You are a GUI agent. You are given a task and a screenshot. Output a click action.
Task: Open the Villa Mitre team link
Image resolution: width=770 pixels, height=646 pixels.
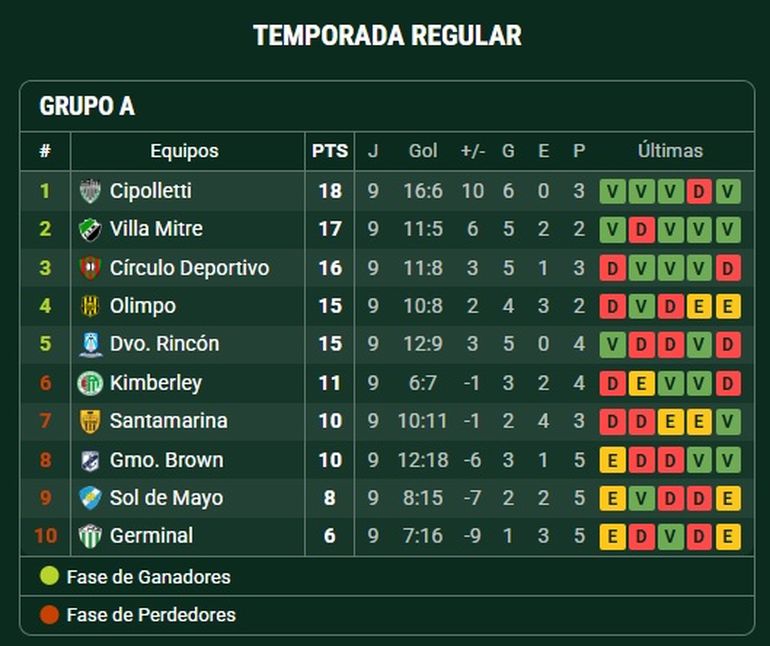click(156, 229)
